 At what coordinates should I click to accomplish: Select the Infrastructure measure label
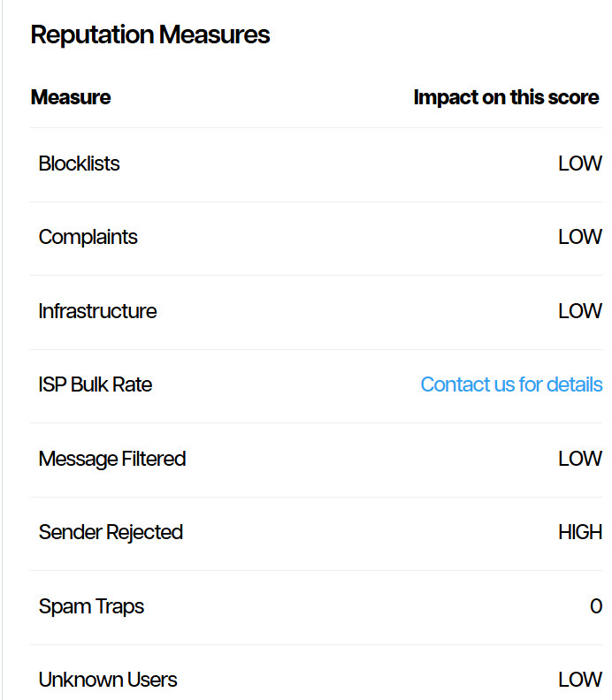click(97, 311)
